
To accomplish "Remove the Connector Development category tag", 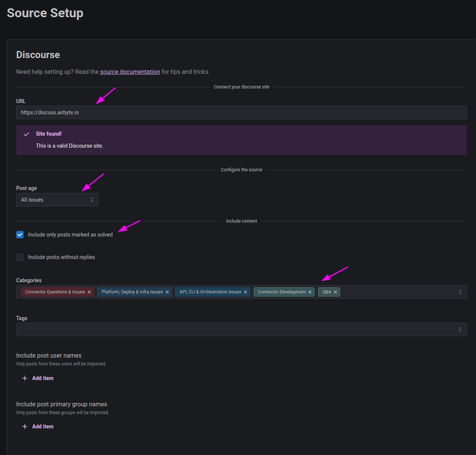I will (310, 292).
